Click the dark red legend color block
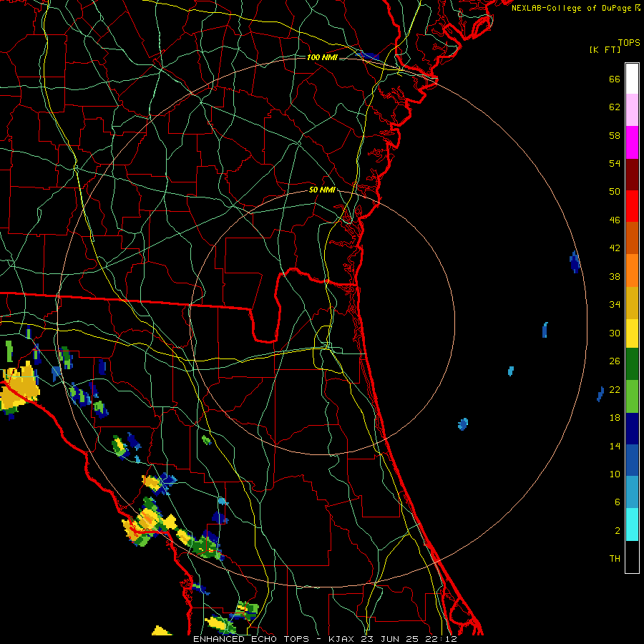The image size is (644, 644). [x=632, y=174]
